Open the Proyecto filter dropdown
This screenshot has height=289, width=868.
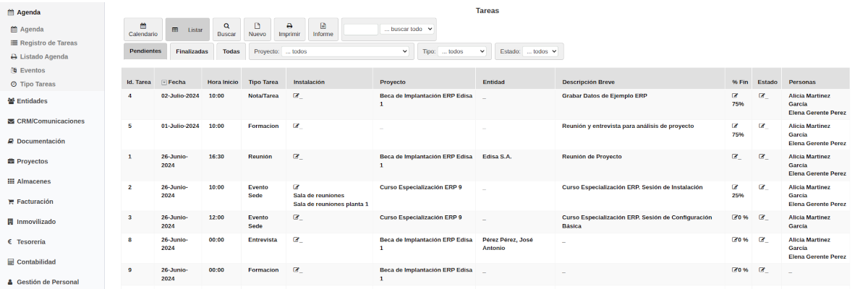coord(346,51)
